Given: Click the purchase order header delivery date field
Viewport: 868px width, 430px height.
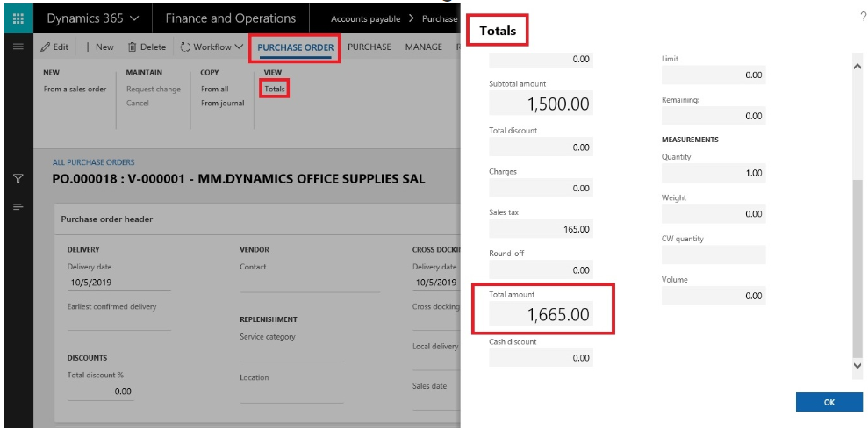Looking at the screenshot, I should [119, 283].
